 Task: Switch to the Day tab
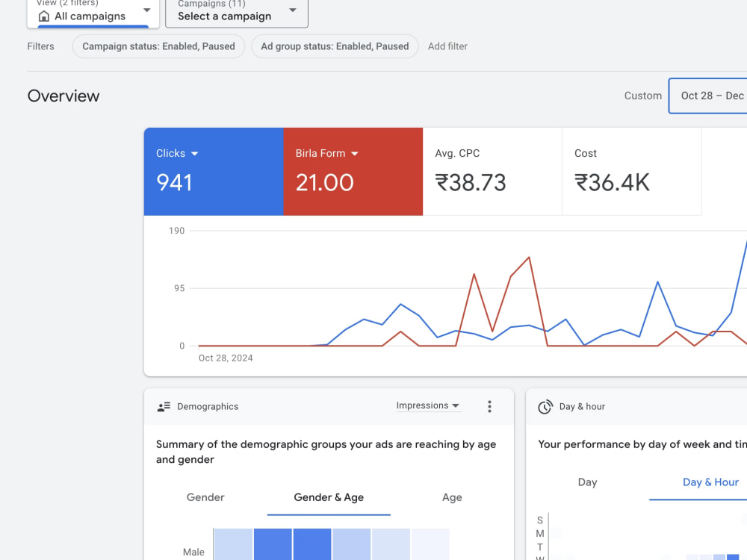coord(587,482)
